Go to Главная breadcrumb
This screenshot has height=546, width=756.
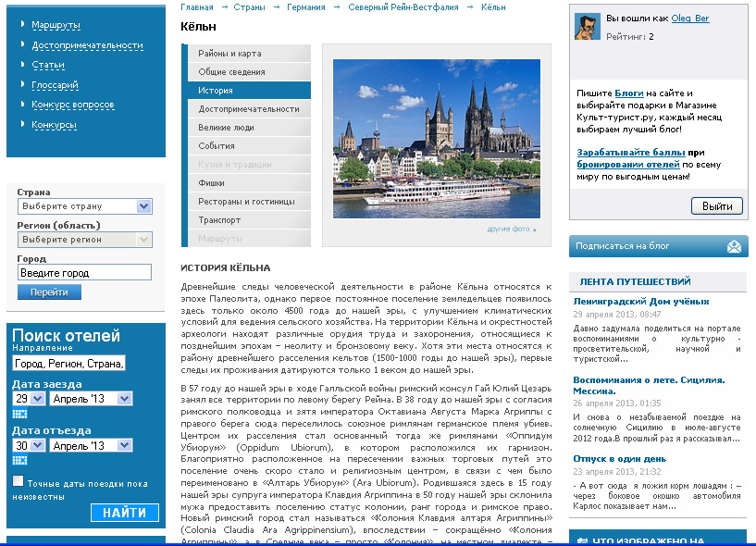[x=197, y=7]
